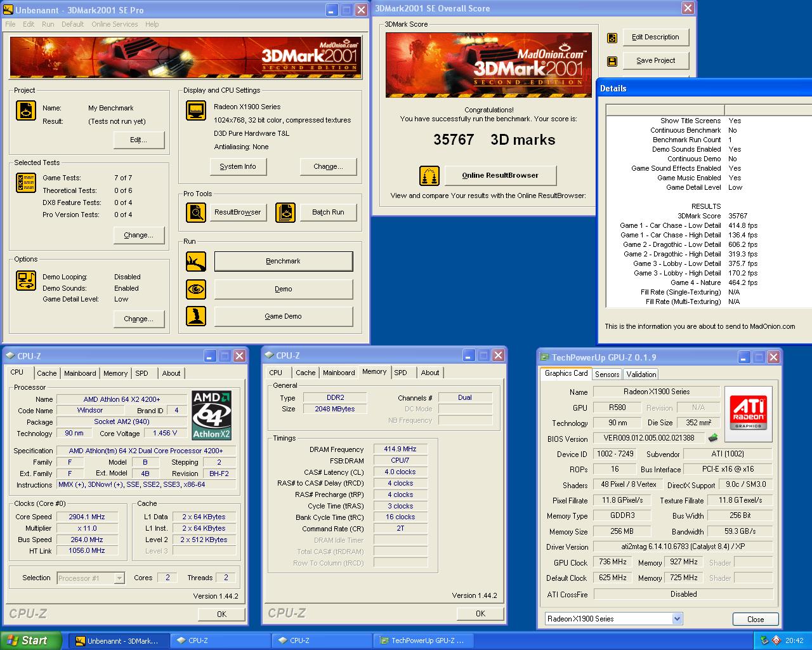Click the Game Demo button
Screen dimensions: 812x650
click(x=284, y=316)
